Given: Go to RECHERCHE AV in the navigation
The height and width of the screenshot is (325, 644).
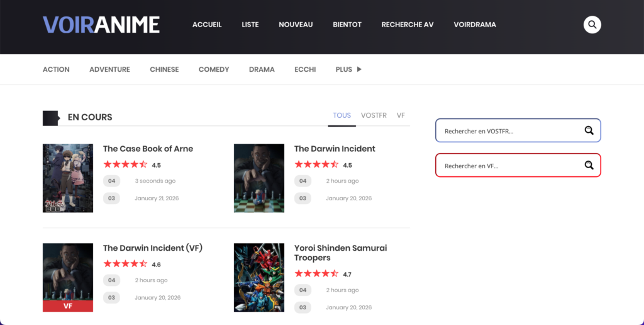Looking at the screenshot, I should [407, 25].
